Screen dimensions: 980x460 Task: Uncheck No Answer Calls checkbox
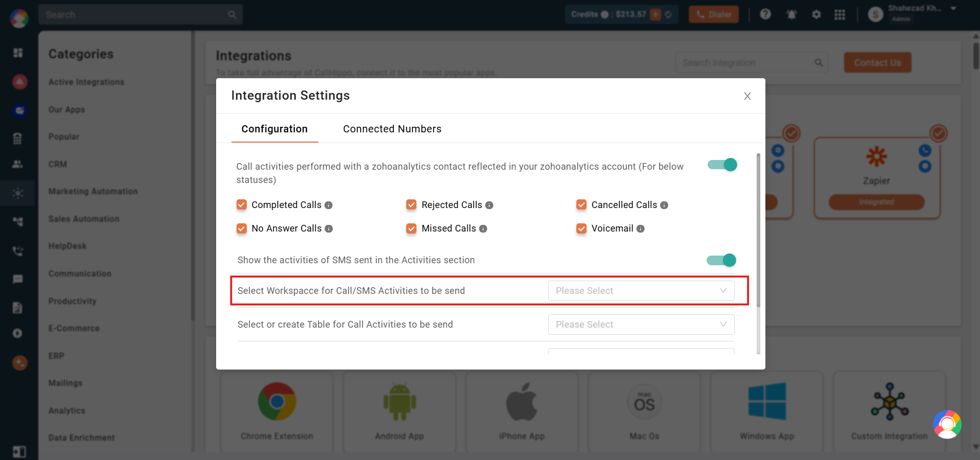(x=242, y=228)
